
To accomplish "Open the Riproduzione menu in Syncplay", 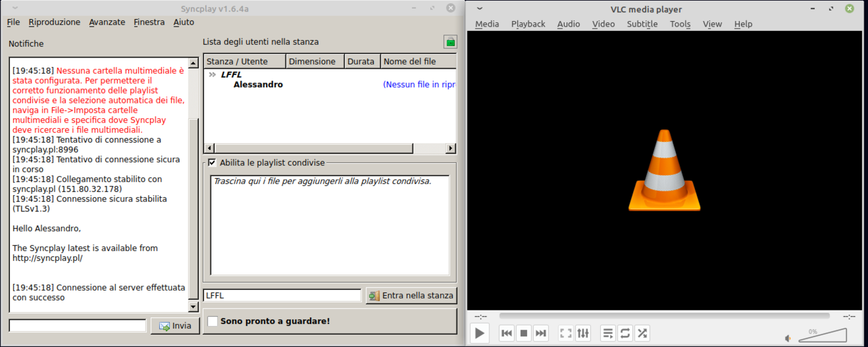I will click(55, 22).
